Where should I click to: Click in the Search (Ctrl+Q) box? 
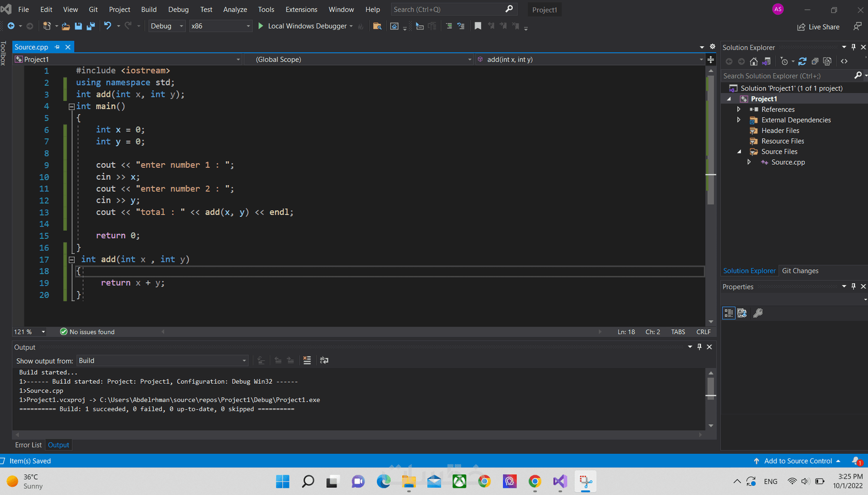[454, 9]
